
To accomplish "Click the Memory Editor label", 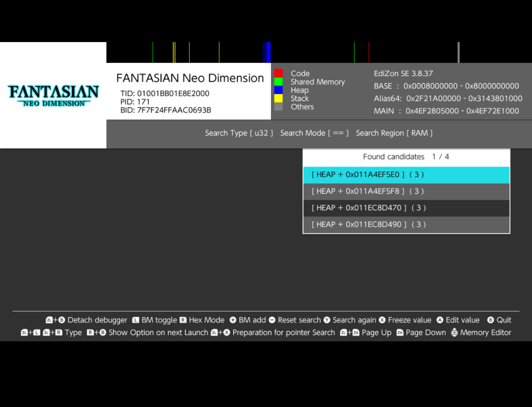I will (x=486, y=333).
